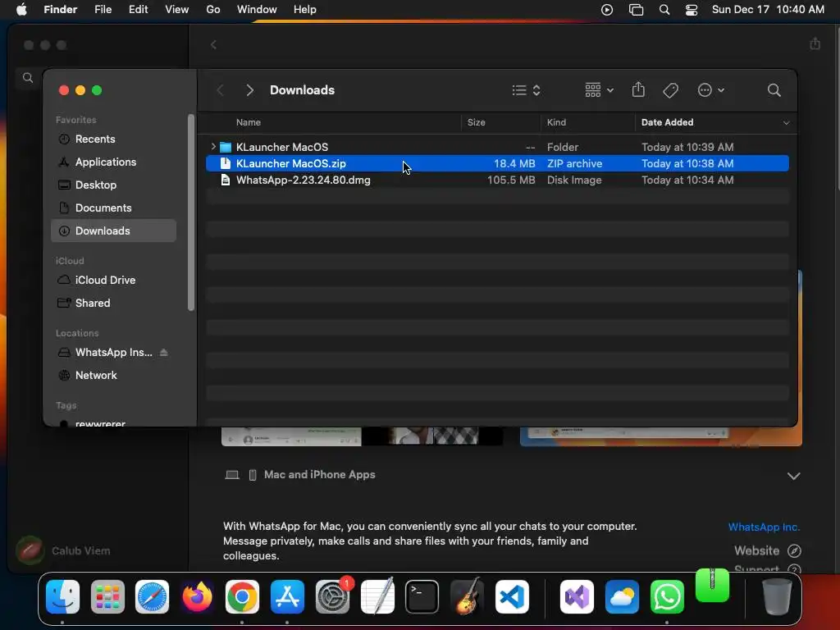This screenshot has width=840, height=630.
Task: Select Network in the sidebar
Action: pos(113,376)
